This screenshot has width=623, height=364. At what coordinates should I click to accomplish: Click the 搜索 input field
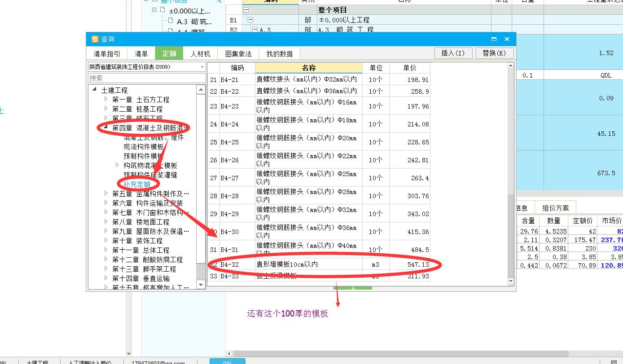[x=147, y=78]
